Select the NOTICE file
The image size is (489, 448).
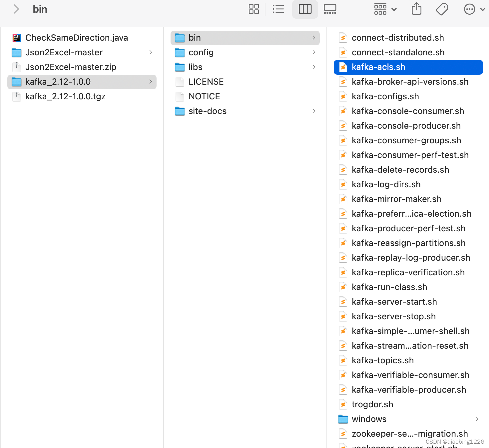click(245, 96)
